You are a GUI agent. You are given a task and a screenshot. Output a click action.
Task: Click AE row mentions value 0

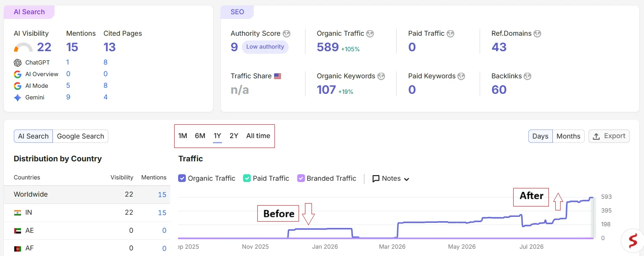(164, 231)
